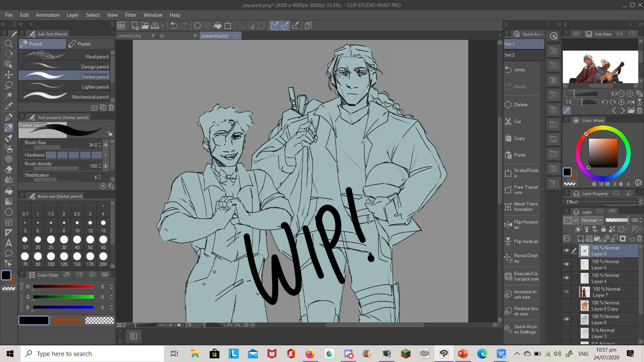Select Set 2 in Quick Access

click(524, 55)
